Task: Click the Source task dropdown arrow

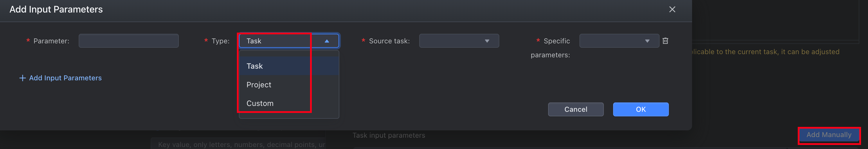Action: (x=487, y=41)
